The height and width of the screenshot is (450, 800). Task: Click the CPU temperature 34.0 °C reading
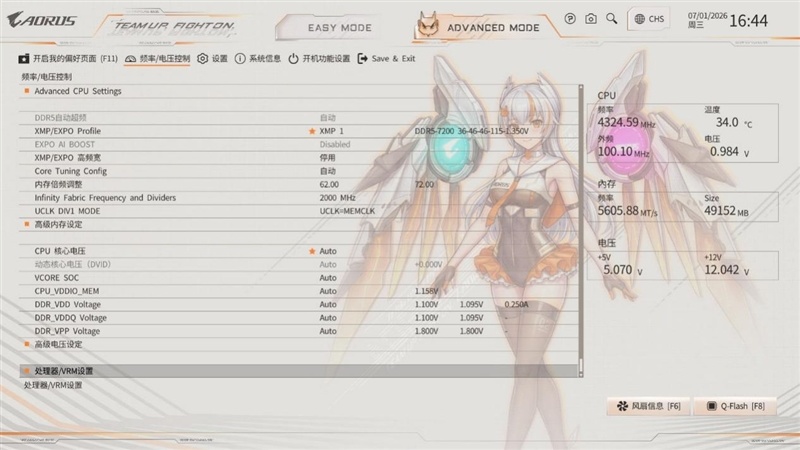[x=734, y=122]
